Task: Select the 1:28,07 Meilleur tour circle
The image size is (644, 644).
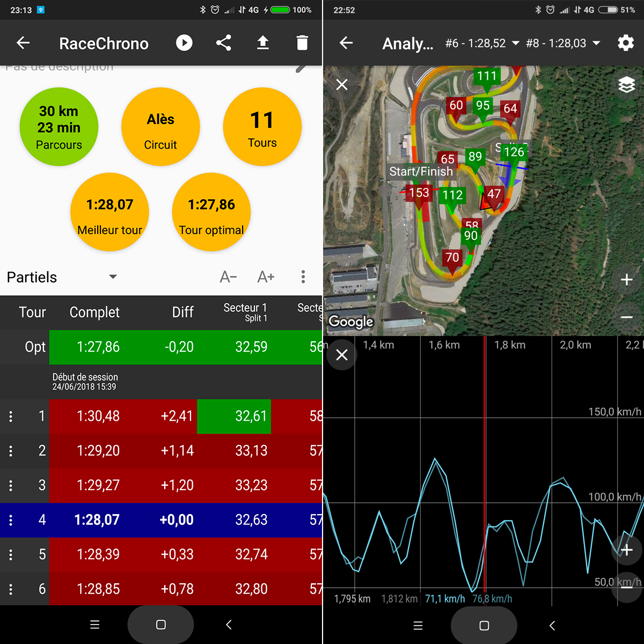Action: click(x=109, y=212)
